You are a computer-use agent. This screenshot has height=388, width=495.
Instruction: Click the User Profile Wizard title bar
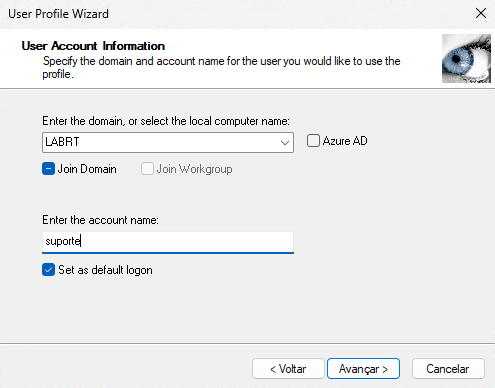click(x=233, y=14)
